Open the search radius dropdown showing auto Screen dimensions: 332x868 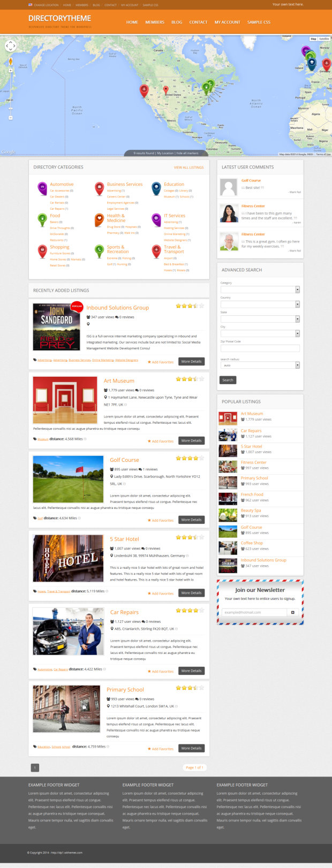[x=260, y=365]
